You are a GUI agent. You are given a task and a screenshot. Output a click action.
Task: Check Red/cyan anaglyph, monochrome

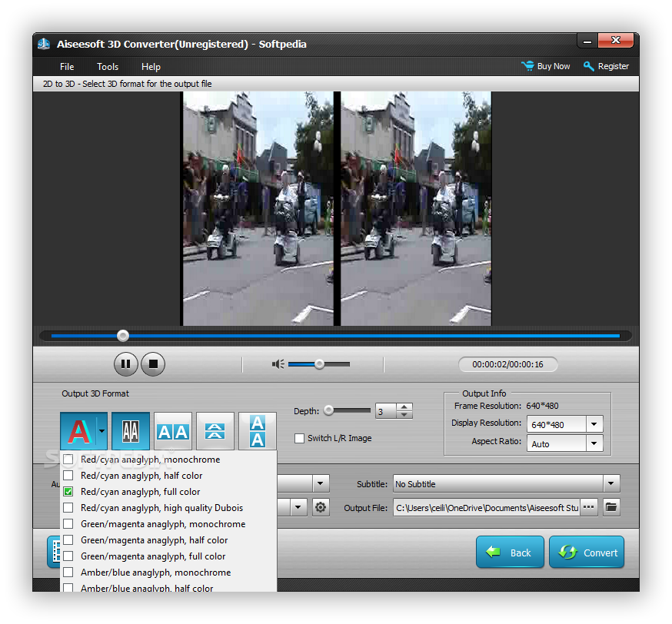(x=68, y=459)
